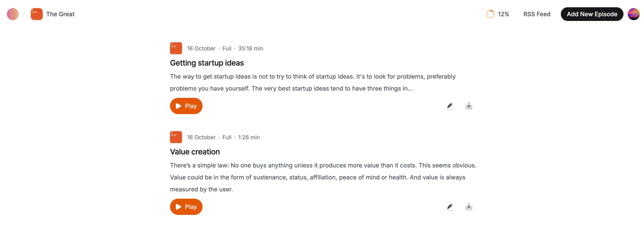Screen dimensions: 644x226
Task: Open the Value creation episode title
Action: tap(195, 152)
